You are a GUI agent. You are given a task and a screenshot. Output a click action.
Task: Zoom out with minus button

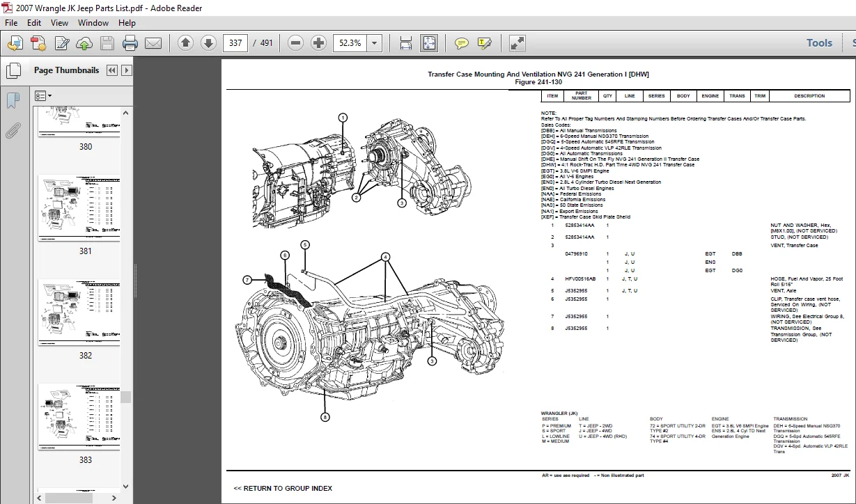[295, 43]
